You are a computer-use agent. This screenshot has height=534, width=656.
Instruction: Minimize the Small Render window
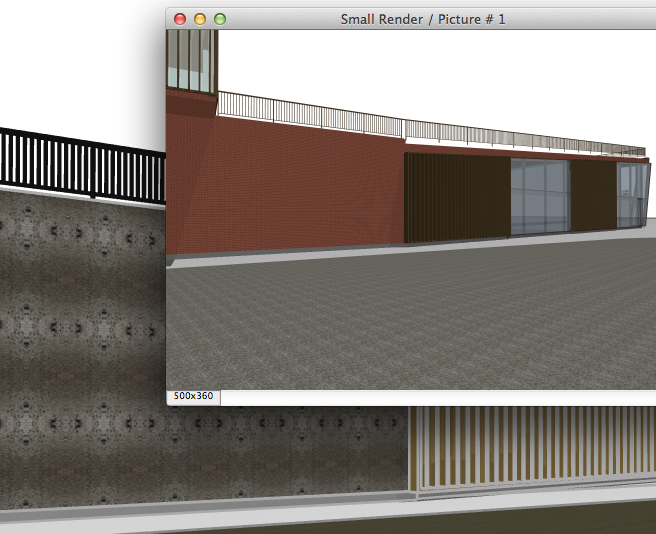click(200, 19)
